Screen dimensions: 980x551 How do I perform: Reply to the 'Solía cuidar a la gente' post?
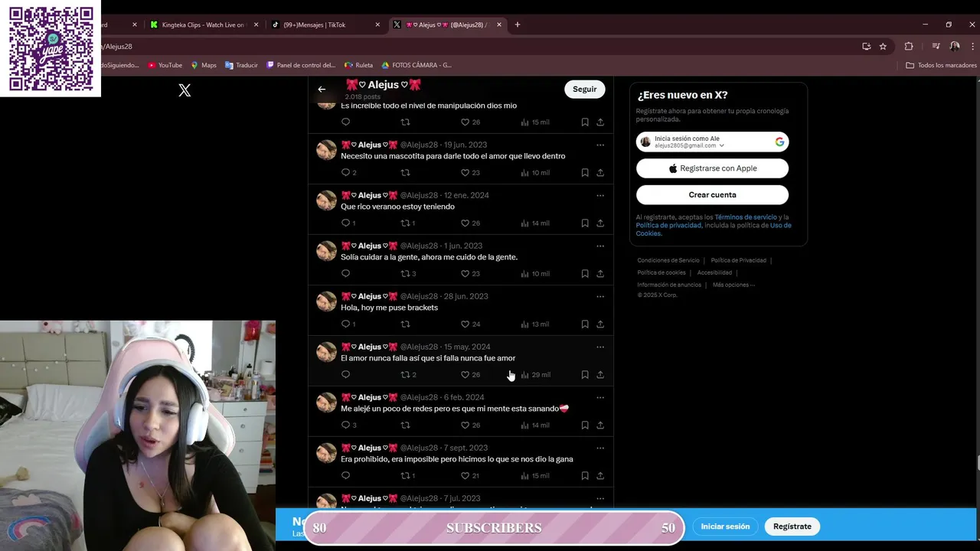click(345, 274)
